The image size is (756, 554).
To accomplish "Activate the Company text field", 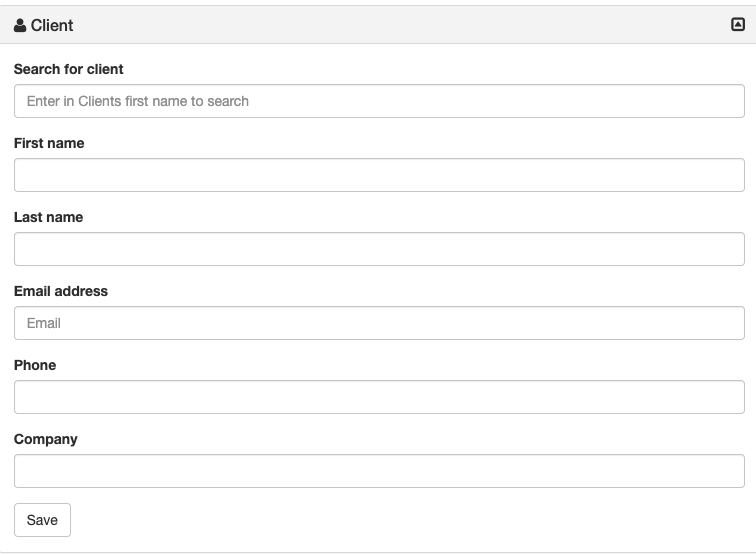I will tap(379, 471).
